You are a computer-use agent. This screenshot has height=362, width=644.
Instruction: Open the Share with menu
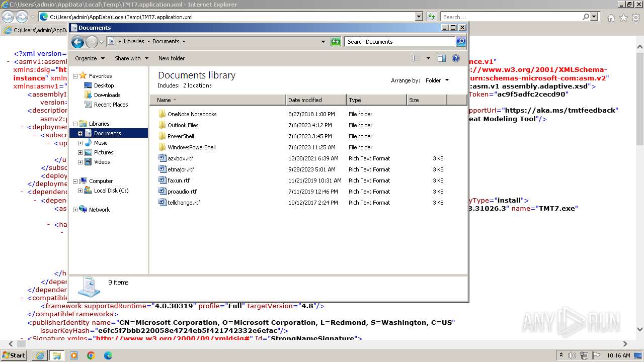click(131, 58)
